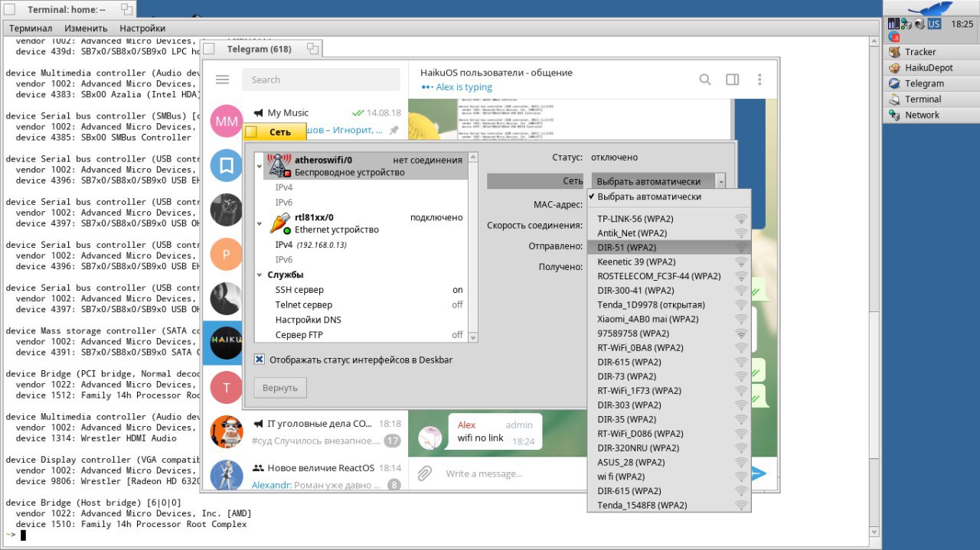Choose Tenda_1548F8 (WPA2) network
The image size is (980, 550).
(669, 505)
